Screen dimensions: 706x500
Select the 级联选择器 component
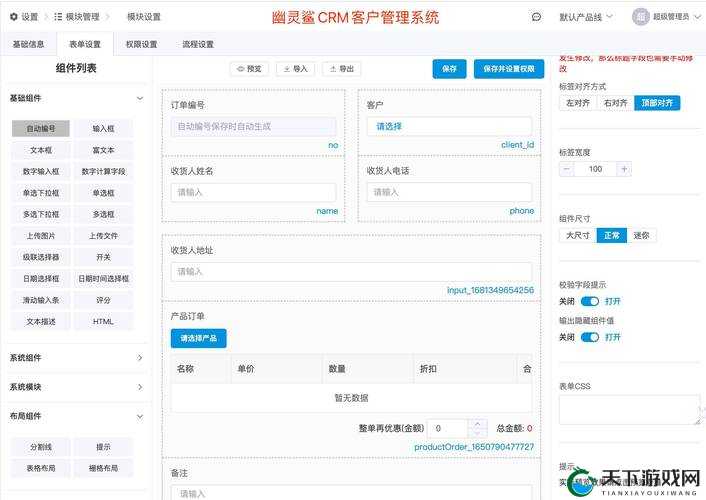[41, 257]
